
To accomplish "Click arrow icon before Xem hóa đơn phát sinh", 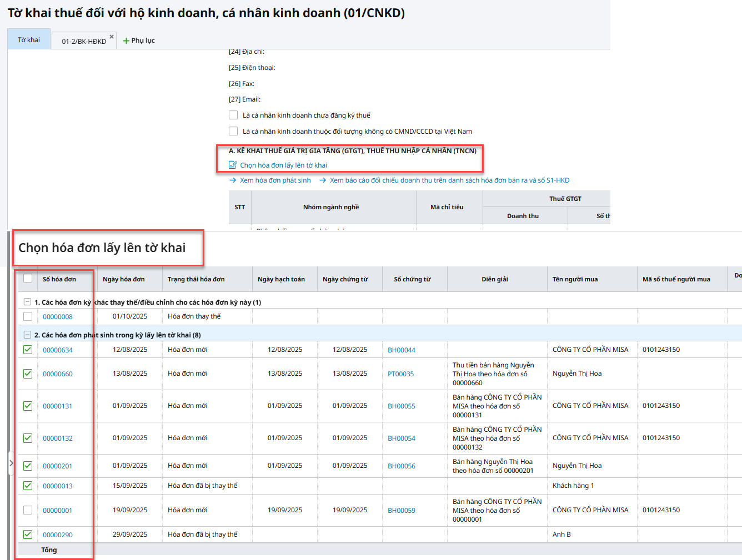I will pyautogui.click(x=233, y=180).
